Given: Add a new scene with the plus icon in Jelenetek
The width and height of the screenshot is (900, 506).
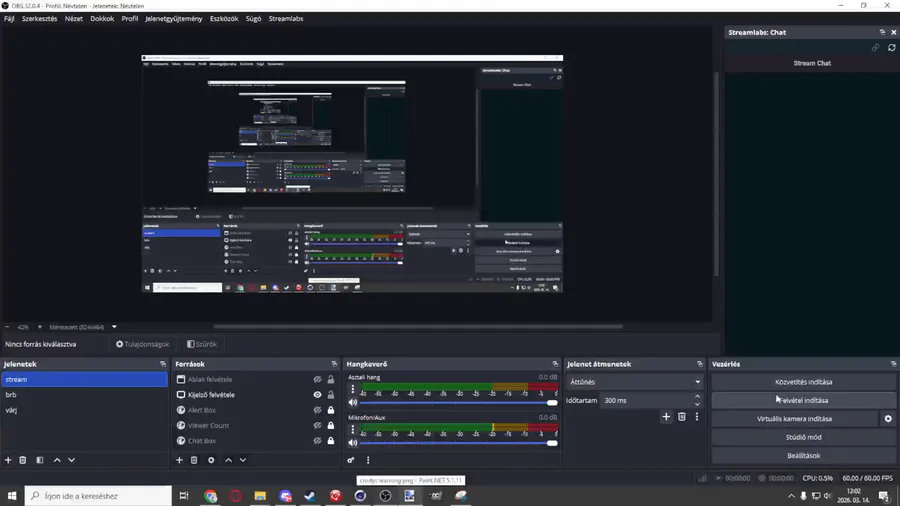Looking at the screenshot, I should click(8, 460).
